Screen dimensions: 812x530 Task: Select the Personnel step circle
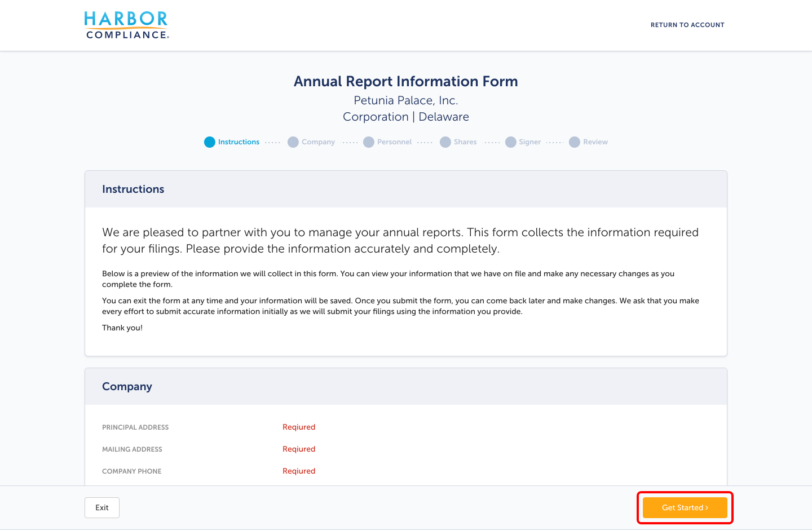[x=369, y=142]
